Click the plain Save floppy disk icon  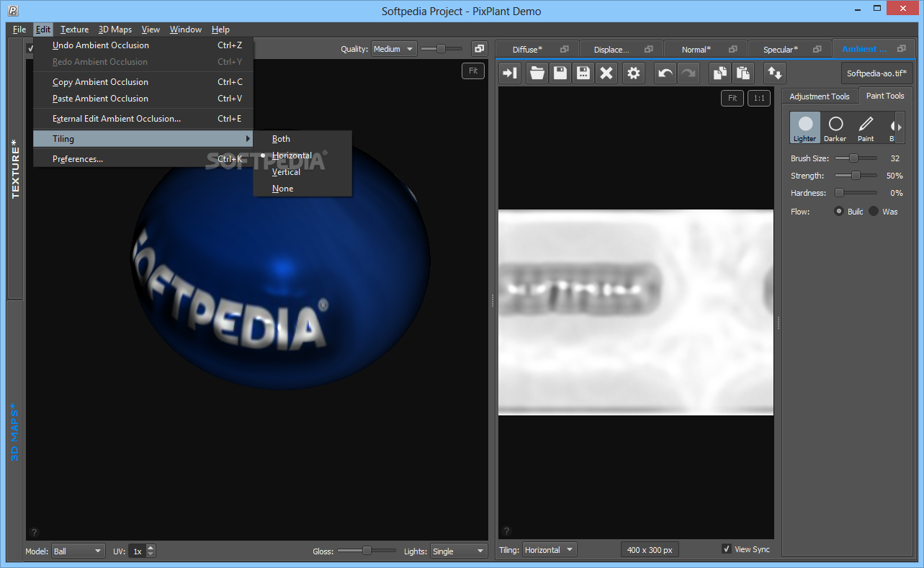pos(560,73)
